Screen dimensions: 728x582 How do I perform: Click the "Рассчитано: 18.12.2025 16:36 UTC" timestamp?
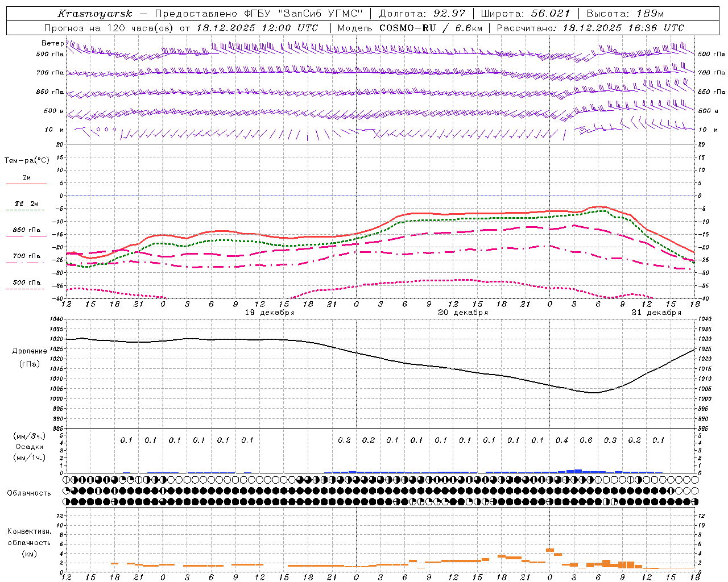pos(590,28)
